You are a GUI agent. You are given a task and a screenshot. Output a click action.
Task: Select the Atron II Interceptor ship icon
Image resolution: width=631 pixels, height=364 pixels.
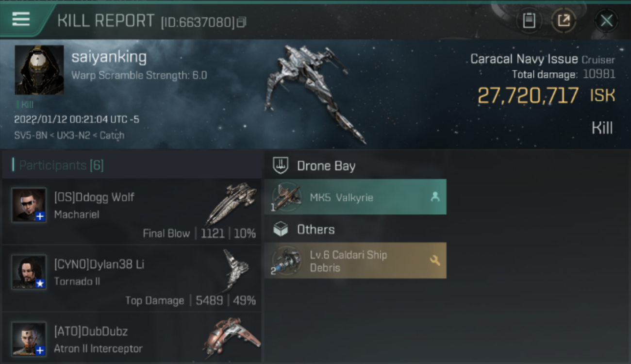(x=232, y=337)
